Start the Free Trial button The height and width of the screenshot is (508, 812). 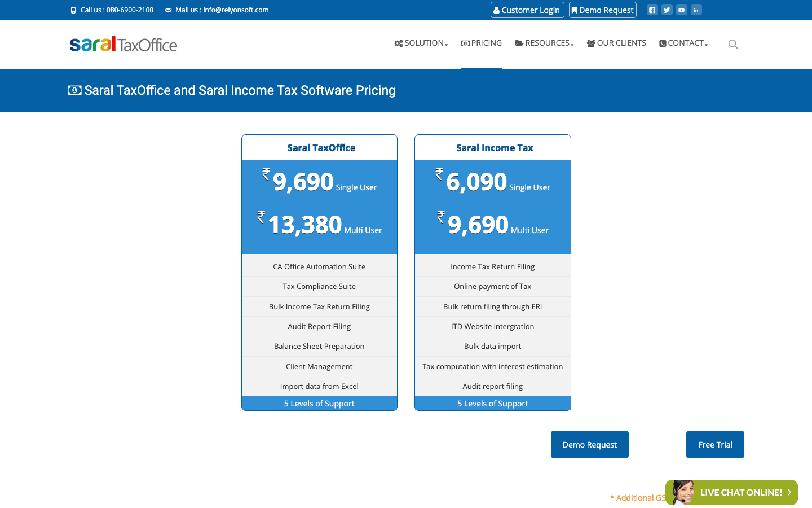pos(715,445)
